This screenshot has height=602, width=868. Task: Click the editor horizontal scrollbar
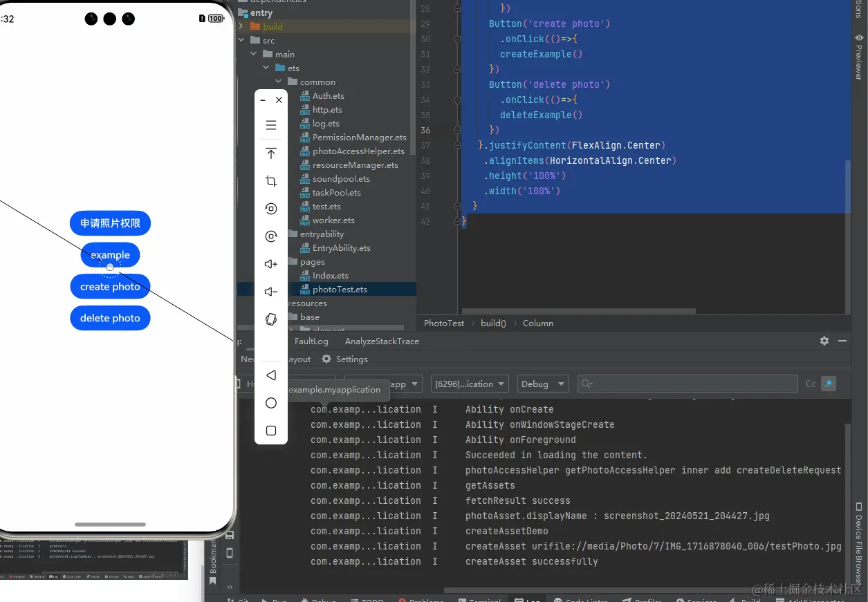pyautogui.click(x=578, y=311)
